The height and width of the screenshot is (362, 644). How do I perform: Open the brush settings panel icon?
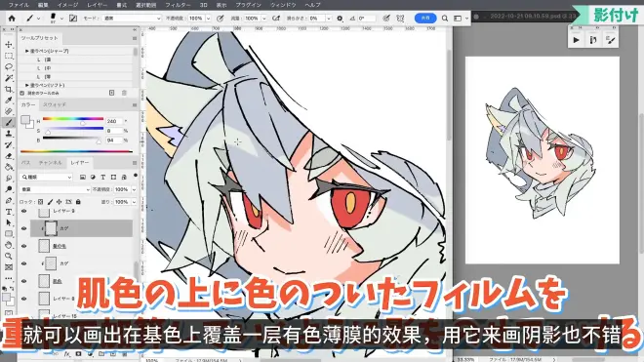73,19
